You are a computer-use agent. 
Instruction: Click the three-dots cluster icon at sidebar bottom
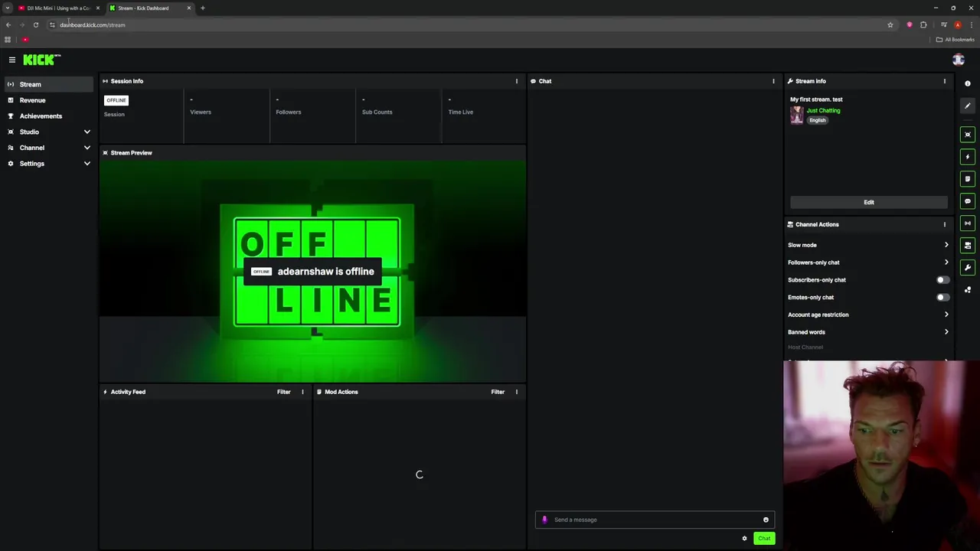[x=968, y=290]
